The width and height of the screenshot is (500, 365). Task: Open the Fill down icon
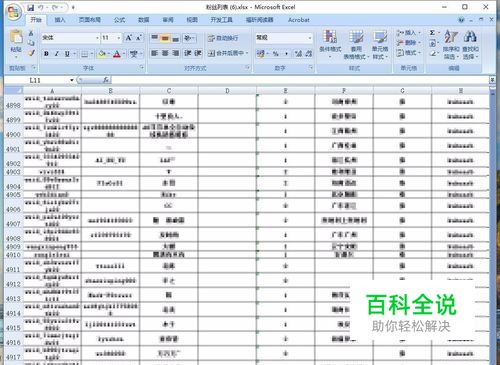tap(432, 43)
